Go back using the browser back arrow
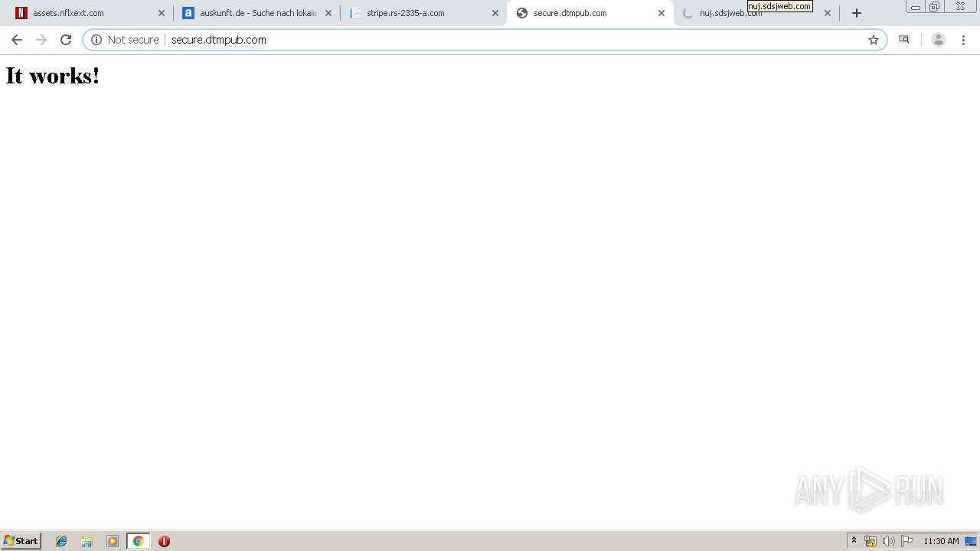 coord(17,40)
